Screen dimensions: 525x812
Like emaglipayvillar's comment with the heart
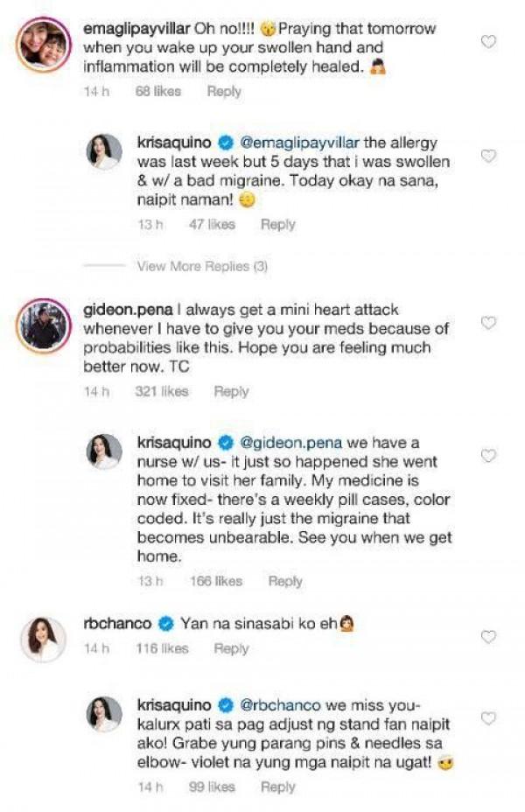[x=489, y=41]
